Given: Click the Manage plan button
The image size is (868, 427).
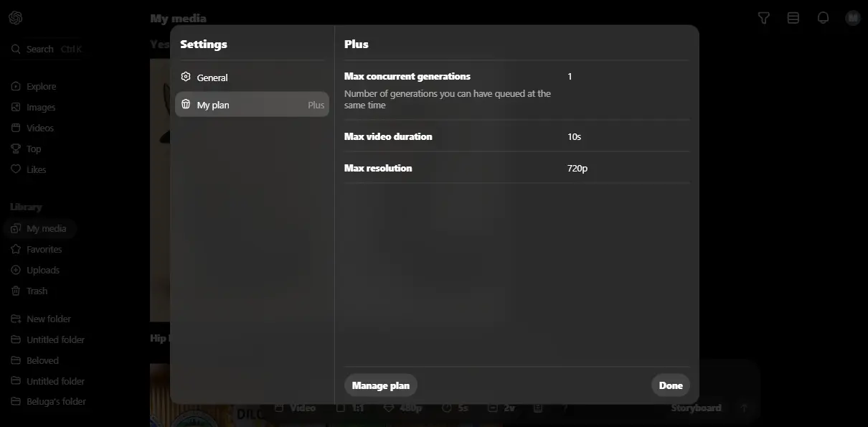Looking at the screenshot, I should click(x=381, y=385).
